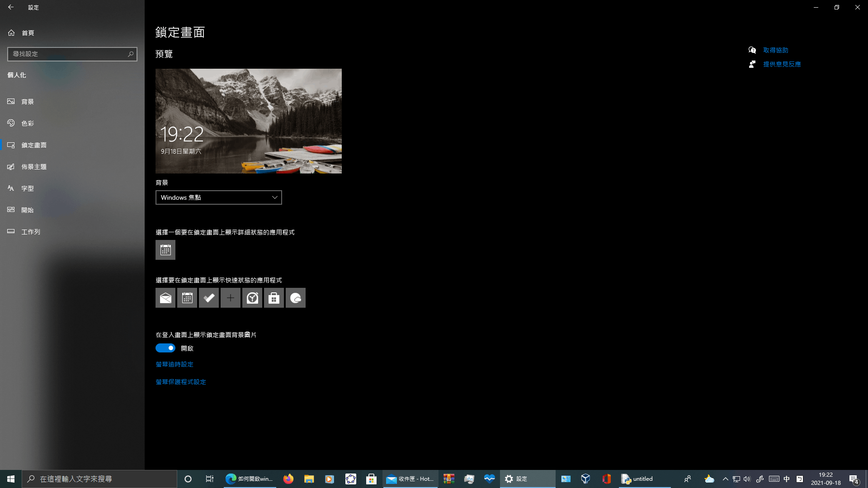Click the Calendar quick status icon

click(x=187, y=298)
